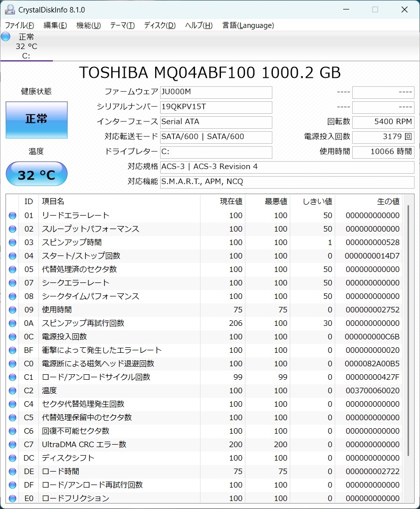
Task: Click the 項目名 column header
Action: tap(119, 201)
